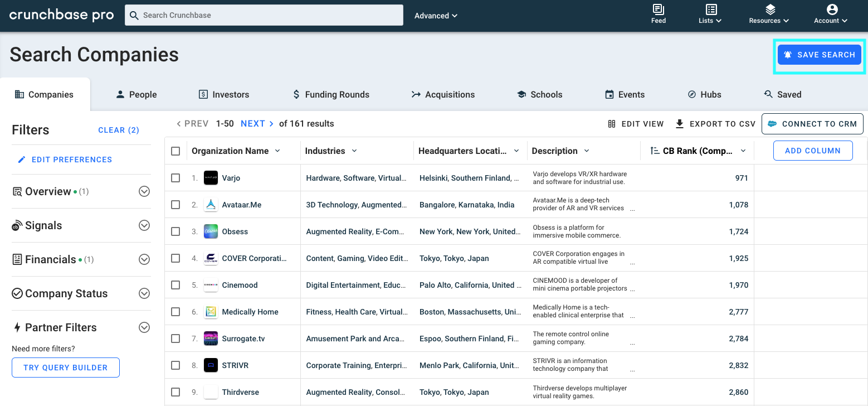Switch to the Funding Rounds tab
This screenshot has height=406, width=868.
tap(331, 94)
